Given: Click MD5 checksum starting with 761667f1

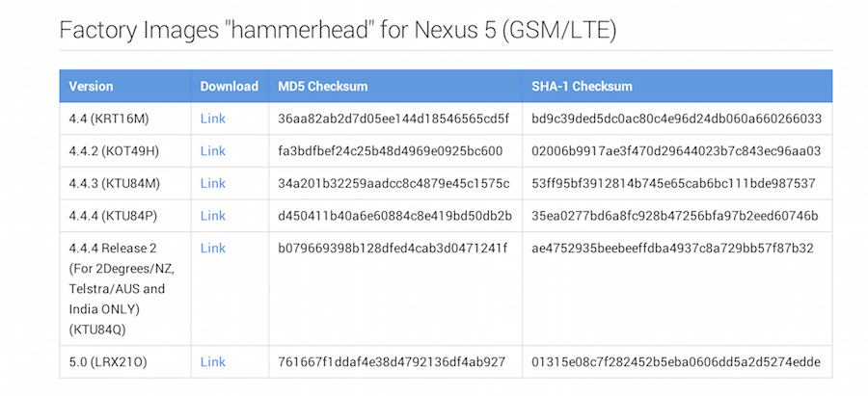Looking at the screenshot, I should tap(392, 361).
